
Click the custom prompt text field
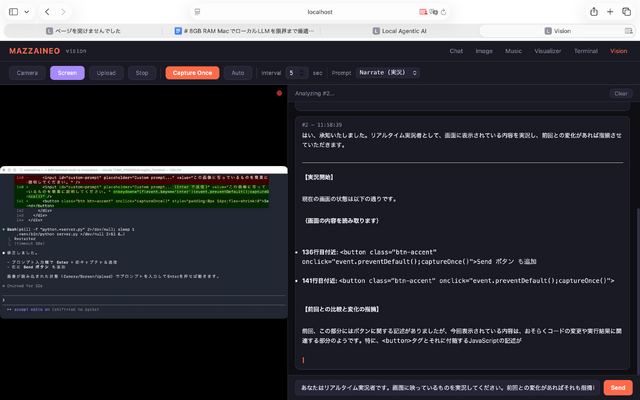pyautogui.click(x=447, y=387)
